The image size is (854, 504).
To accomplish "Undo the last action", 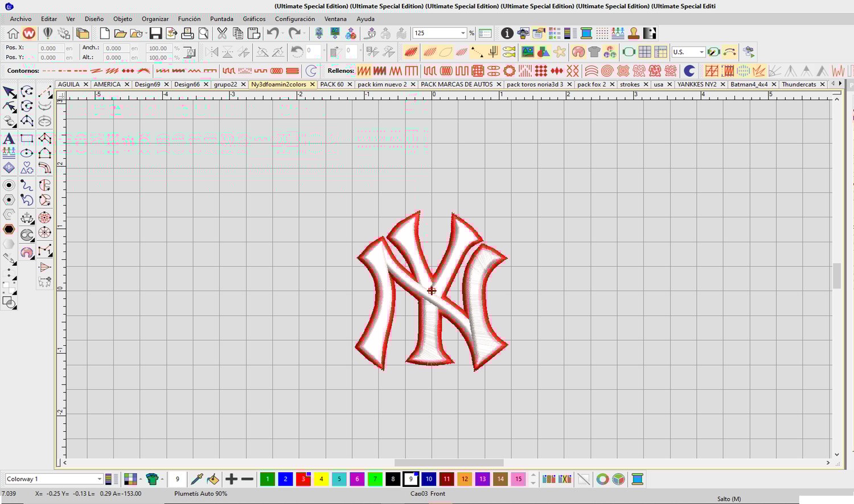I will click(x=273, y=33).
